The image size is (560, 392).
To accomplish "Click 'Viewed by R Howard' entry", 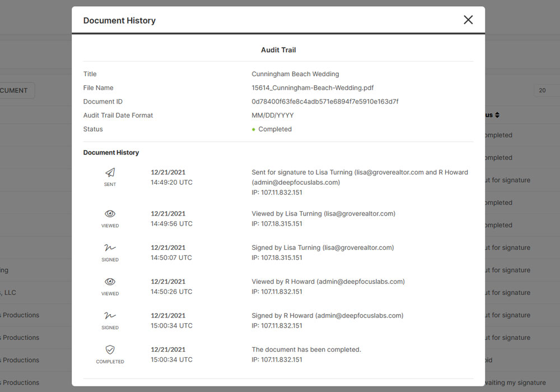I will 328,281.
